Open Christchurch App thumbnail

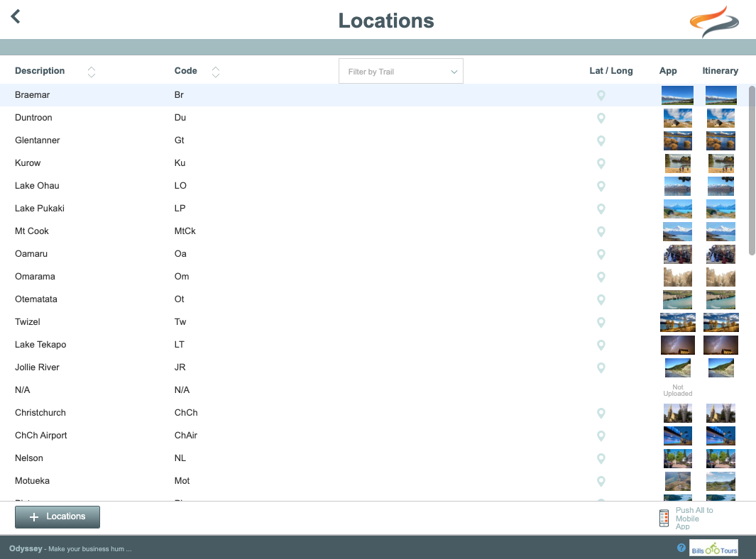click(677, 413)
